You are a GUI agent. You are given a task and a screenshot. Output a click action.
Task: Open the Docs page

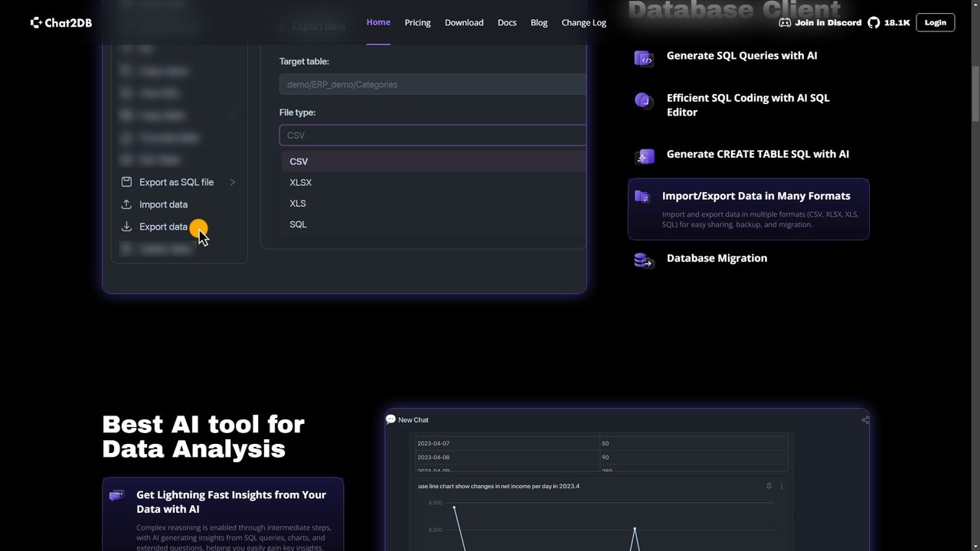point(507,22)
